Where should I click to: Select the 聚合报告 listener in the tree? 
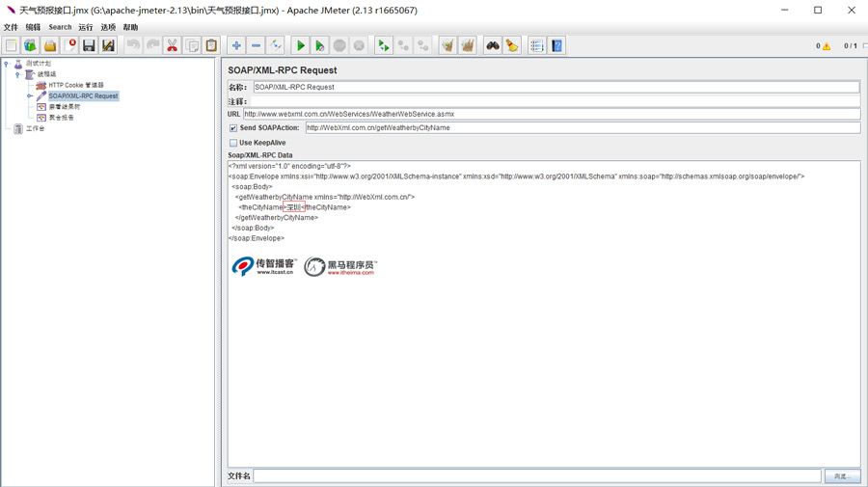[x=61, y=118]
